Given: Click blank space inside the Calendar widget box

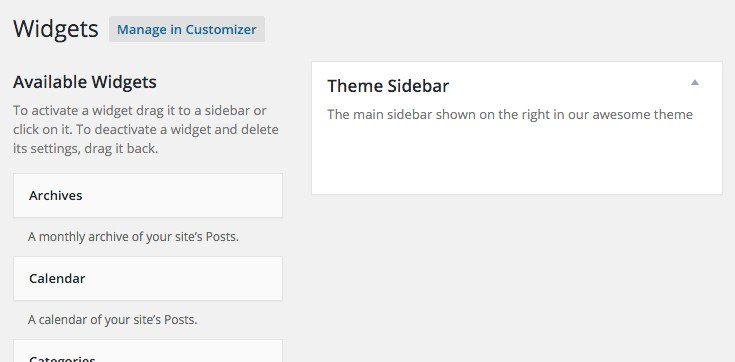Looking at the screenshot, I should point(188,279).
